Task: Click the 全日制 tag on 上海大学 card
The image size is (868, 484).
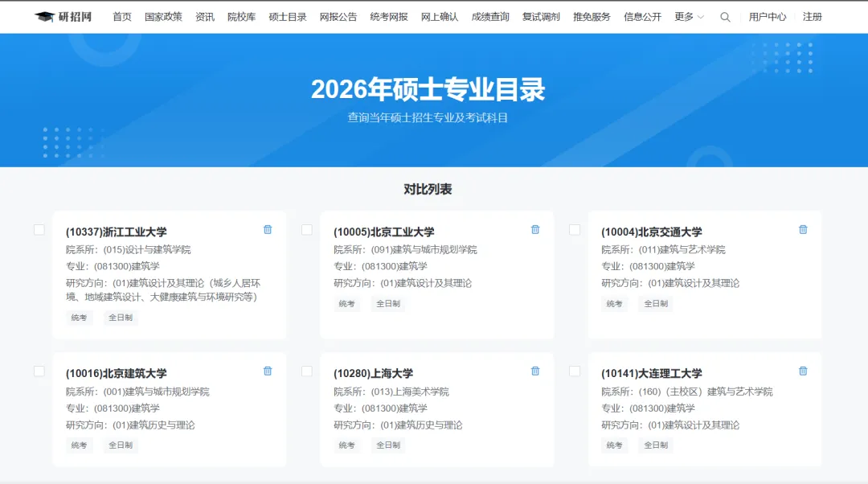Action: [x=388, y=445]
